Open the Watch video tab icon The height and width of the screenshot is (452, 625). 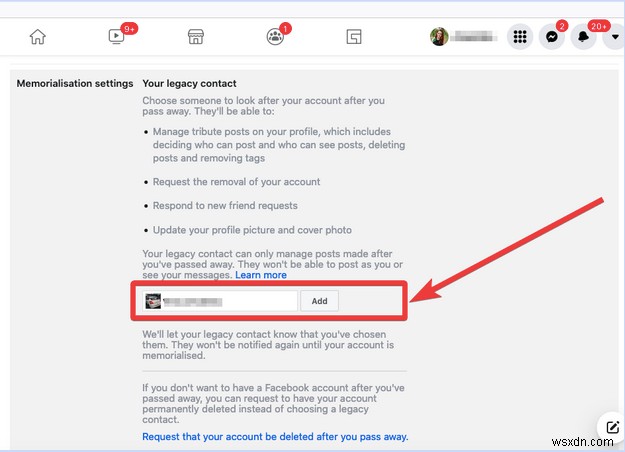click(x=116, y=36)
